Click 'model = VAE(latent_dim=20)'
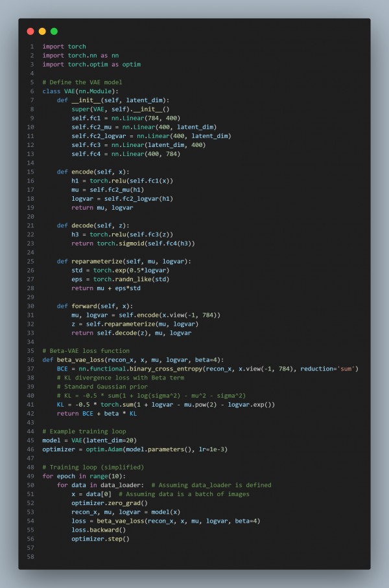Image resolution: width=389 pixels, height=588 pixels. pos(89,440)
